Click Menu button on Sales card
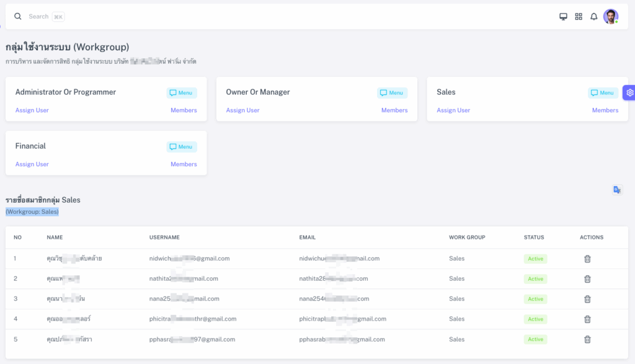This screenshot has width=635, height=364. coord(603,93)
